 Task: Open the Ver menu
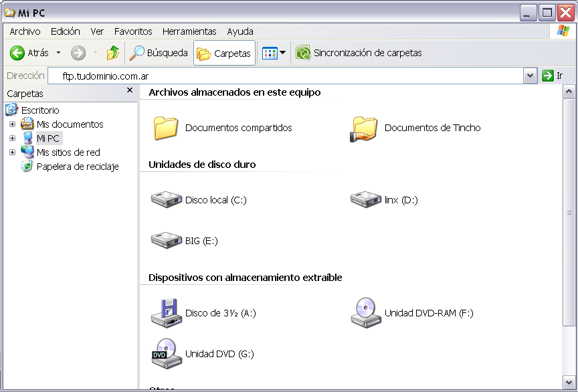click(x=97, y=31)
